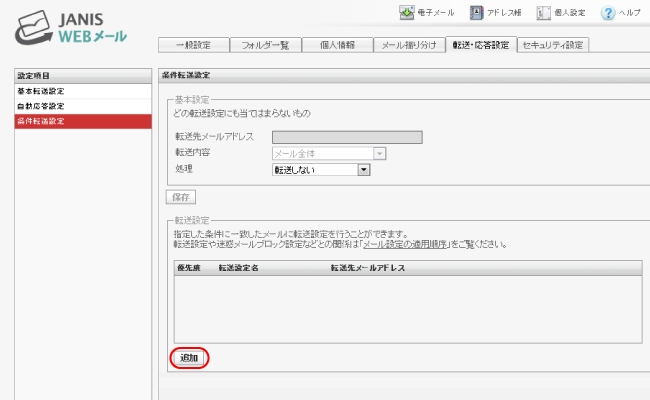
Task: Switch to the フォルダ一覧 tab
Action: click(x=265, y=45)
